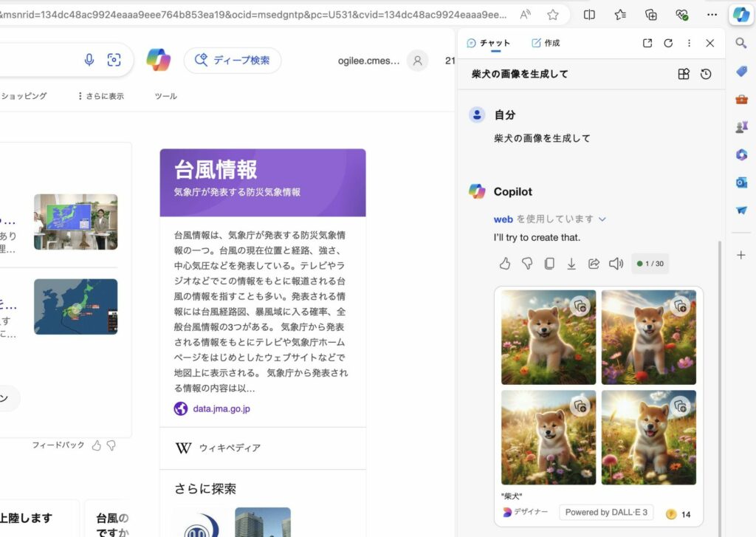Viewport: 756px width, 537px height.
Task: Copy Copilot response with copy icon
Action: (x=549, y=264)
